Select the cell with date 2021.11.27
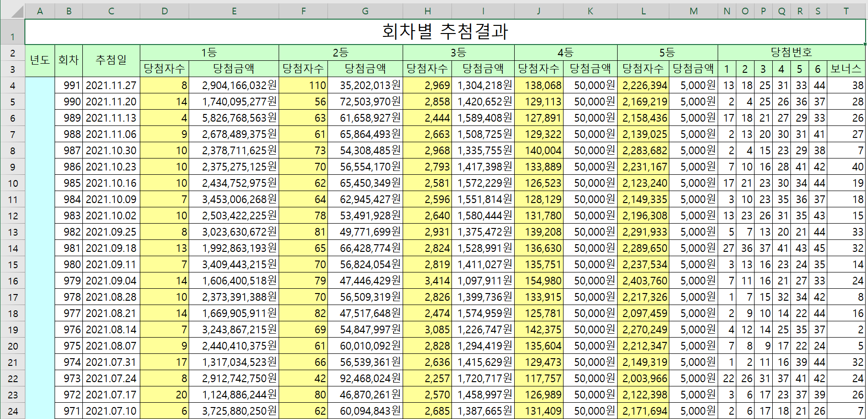The height and width of the screenshot is (419, 868). pyautogui.click(x=111, y=86)
